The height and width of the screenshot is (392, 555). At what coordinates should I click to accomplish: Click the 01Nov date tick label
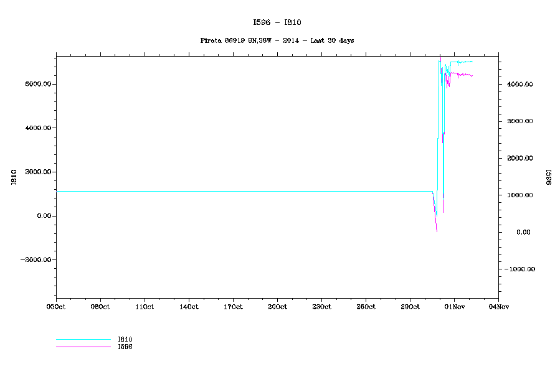[454, 307]
